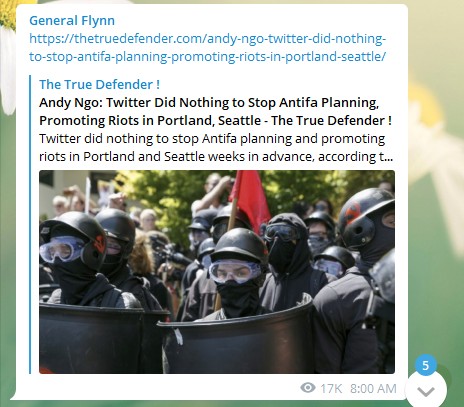Click the Andy Ngo headline first line
The height and width of the screenshot is (407, 464).
coord(209,102)
